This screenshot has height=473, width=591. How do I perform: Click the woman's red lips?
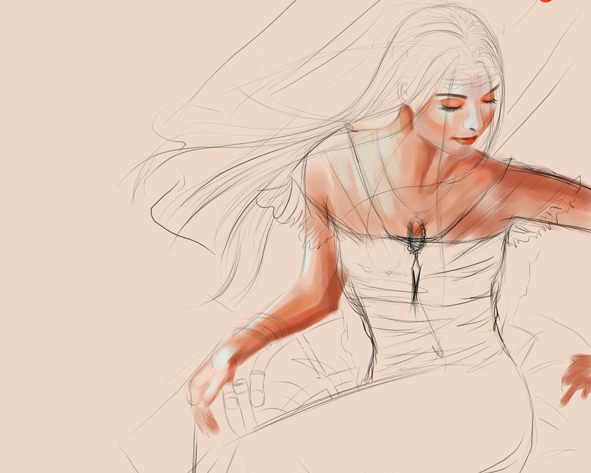466,141
